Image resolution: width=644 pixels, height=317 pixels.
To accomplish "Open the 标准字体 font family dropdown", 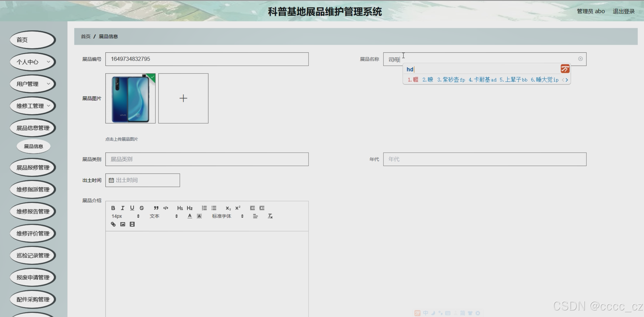I will (227, 216).
